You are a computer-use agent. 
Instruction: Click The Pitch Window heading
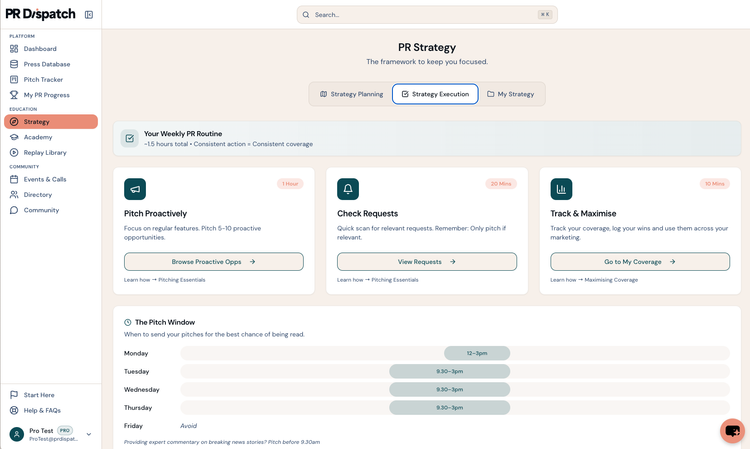click(165, 322)
